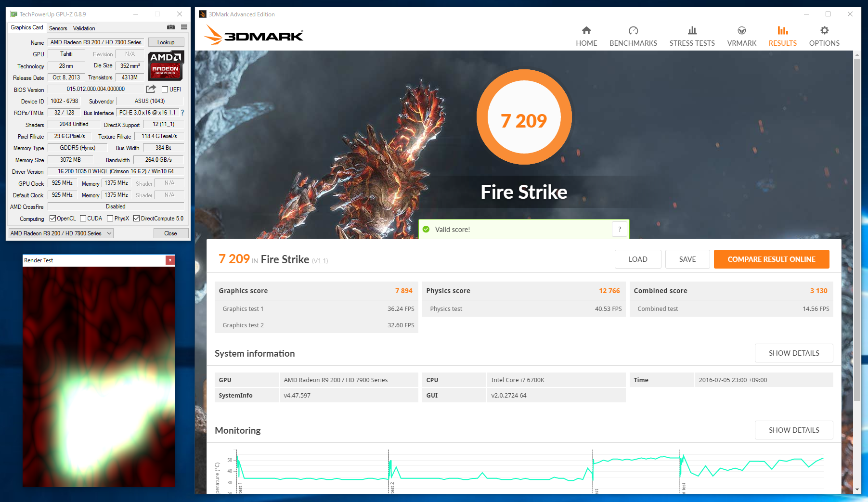Toggle the CUDA checkbox
Viewport: 868px width, 502px height.
83,219
